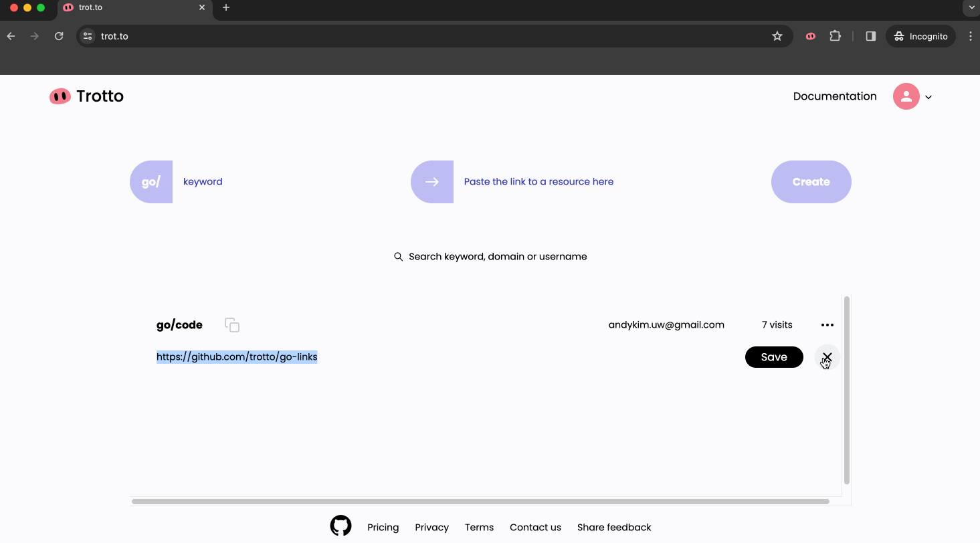Click the Create button
This screenshot has height=543, width=980.
pyautogui.click(x=811, y=182)
